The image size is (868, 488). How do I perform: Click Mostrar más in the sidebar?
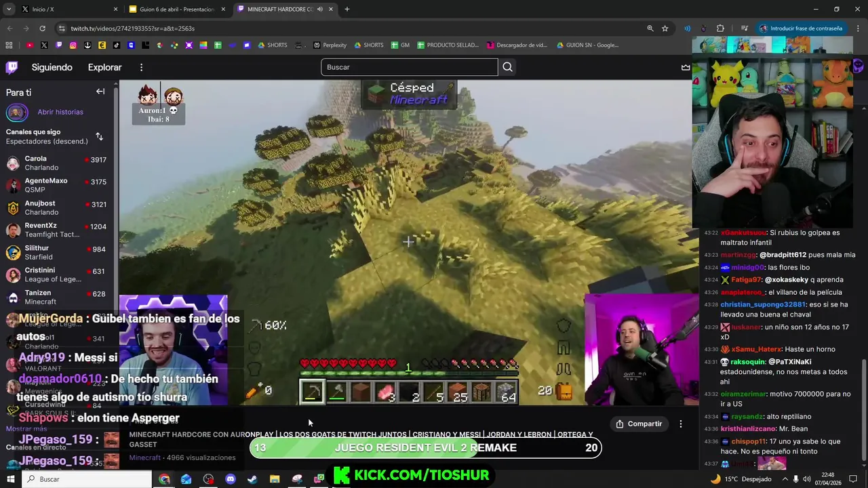coord(26,428)
